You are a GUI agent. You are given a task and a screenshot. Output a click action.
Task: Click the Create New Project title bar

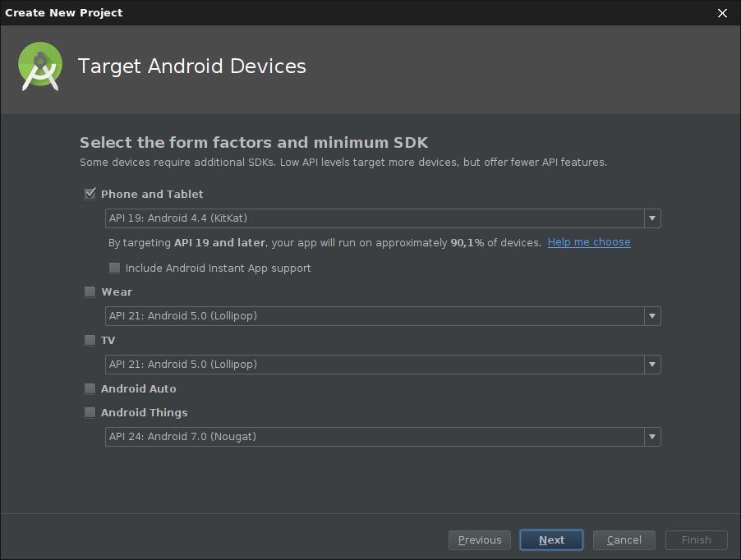coord(329,13)
